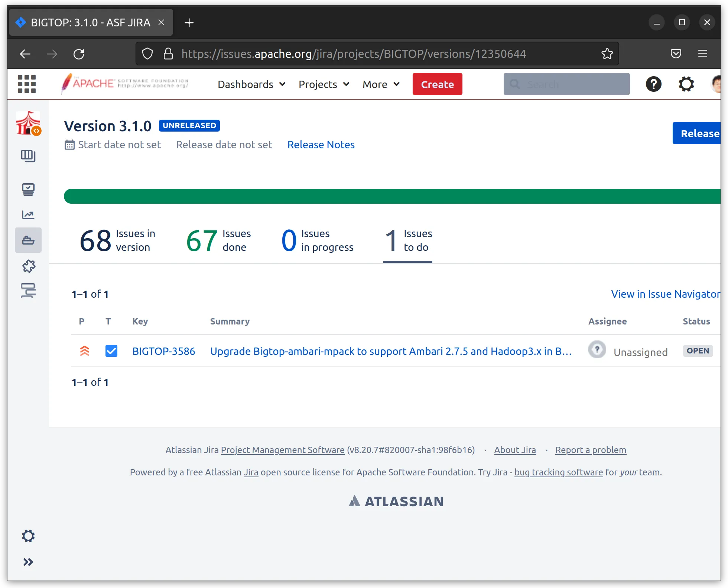Open the Kanban board sidebar icon
This screenshot has width=728, height=588.
coord(28,156)
